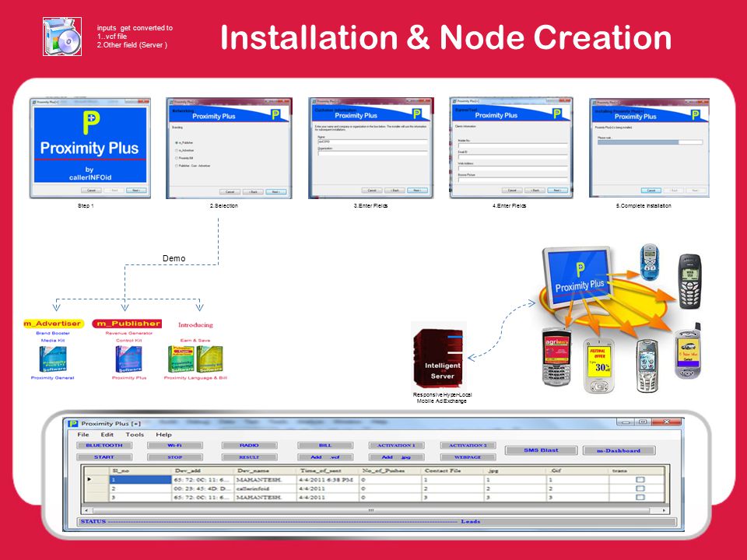Click the black Nokia candybar phone
The width and height of the screenshot is (747, 560).
tap(689, 282)
